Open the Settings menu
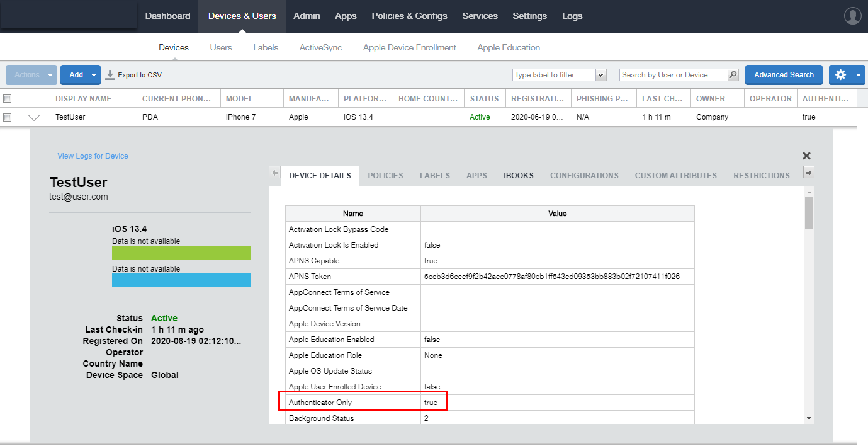Image resolution: width=868 pixels, height=446 pixels. click(x=529, y=16)
